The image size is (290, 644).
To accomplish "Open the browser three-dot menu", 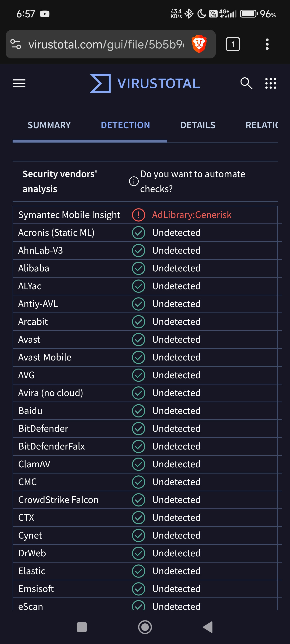I will [x=267, y=44].
